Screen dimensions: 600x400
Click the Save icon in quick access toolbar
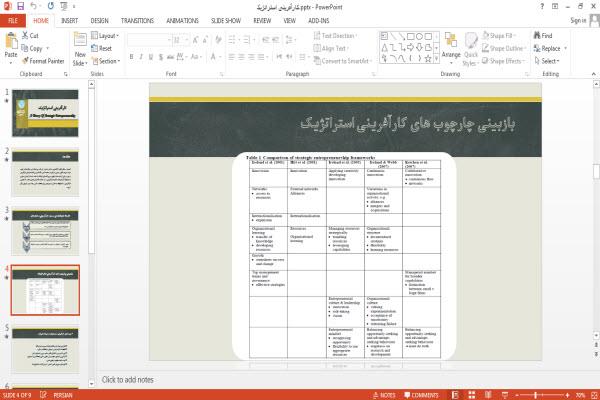coord(20,6)
